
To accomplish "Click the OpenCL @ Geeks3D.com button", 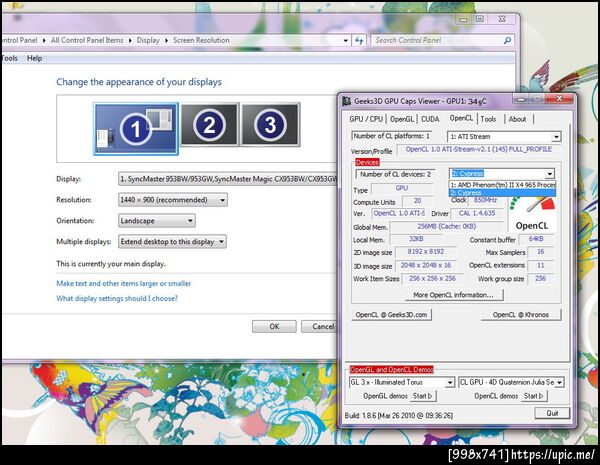I will click(x=391, y=315).
